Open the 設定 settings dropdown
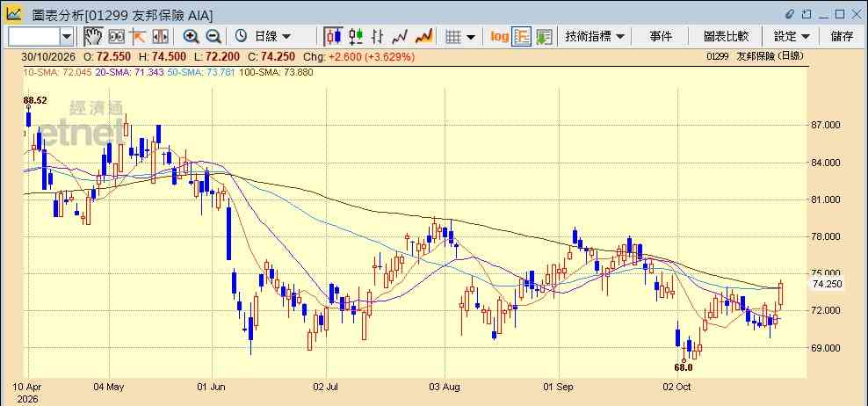Screen dimensions: 868x406 [x=792, y=37]
